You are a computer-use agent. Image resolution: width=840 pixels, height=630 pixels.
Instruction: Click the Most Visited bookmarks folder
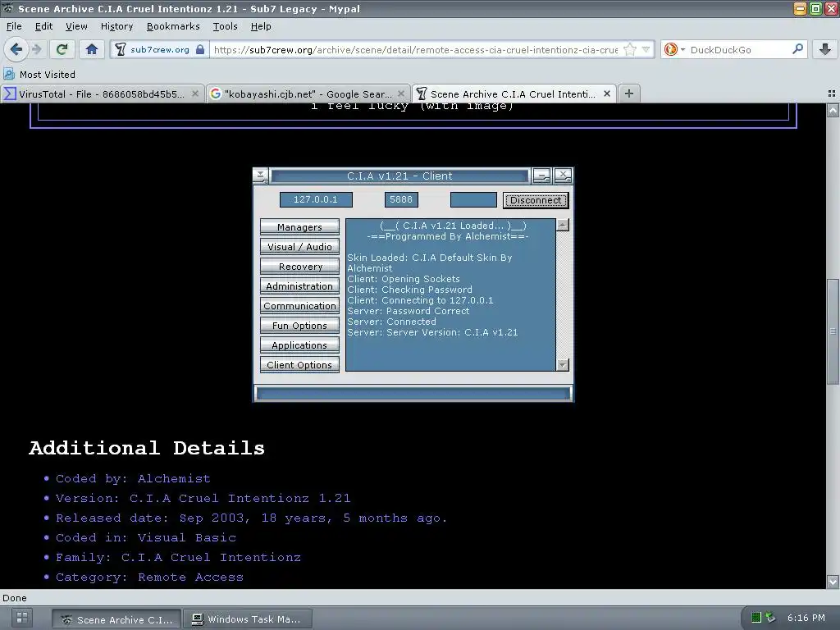39,75
